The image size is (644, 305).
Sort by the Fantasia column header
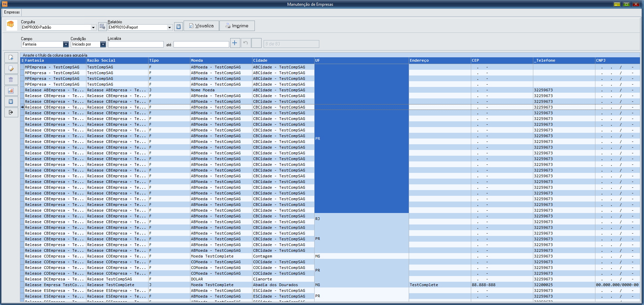[55, 61]
